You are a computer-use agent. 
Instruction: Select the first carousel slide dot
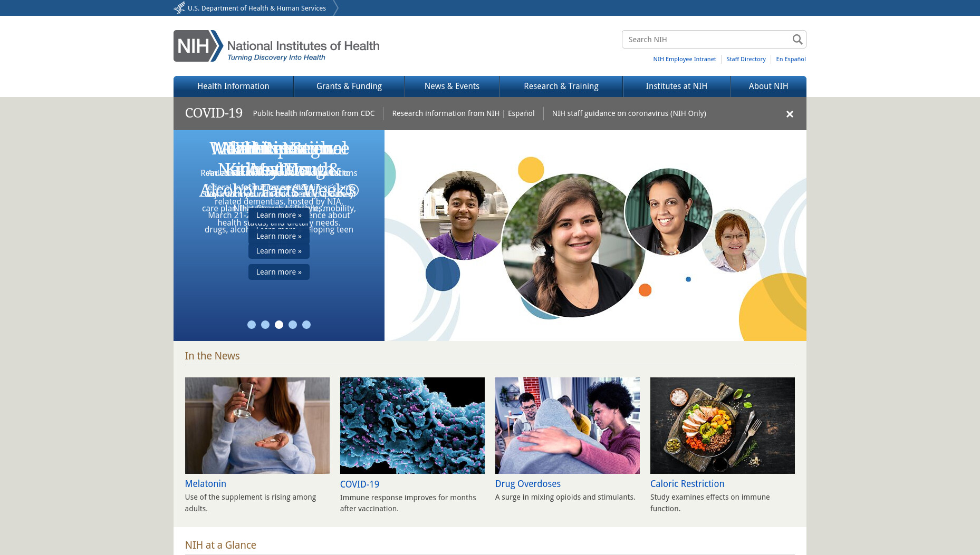pos(252,325)
